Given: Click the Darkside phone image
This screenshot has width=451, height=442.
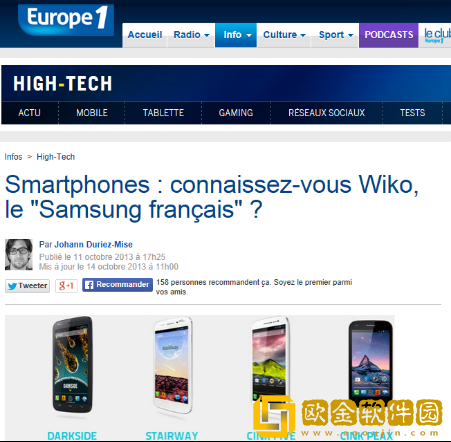Looking at the screenshot, I should pyautogui.click(x=72, y=364).
